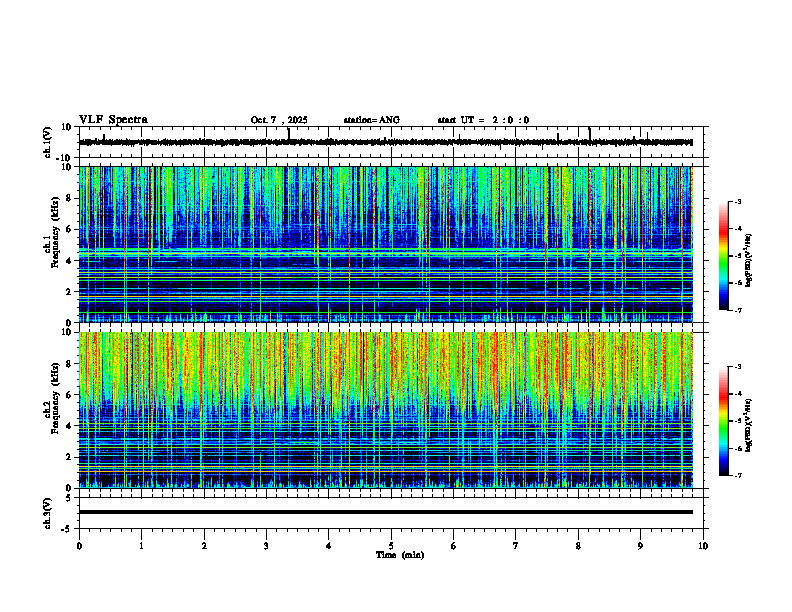
Task: Click time axis tick label "6"
Action: (x=454, y=546)
